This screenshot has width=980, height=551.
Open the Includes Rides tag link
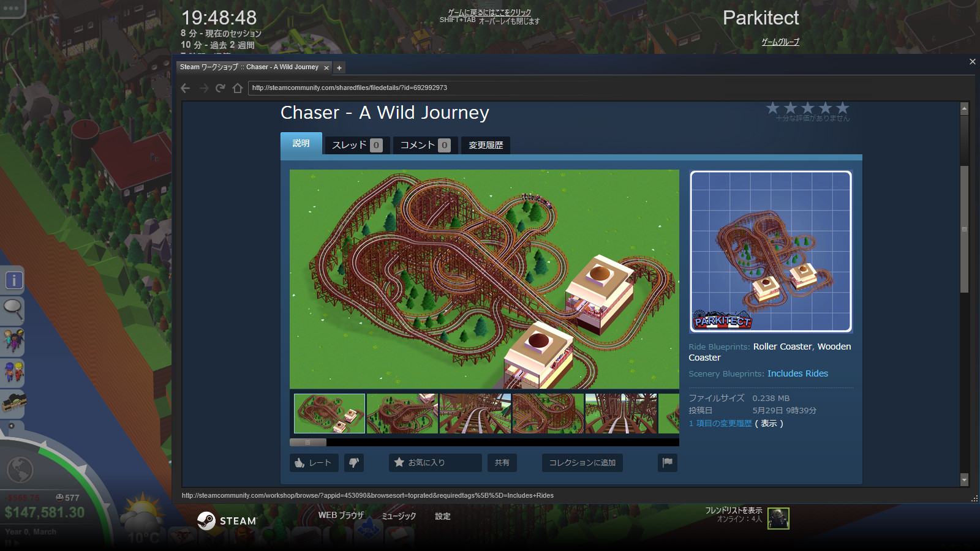point(797,373)
